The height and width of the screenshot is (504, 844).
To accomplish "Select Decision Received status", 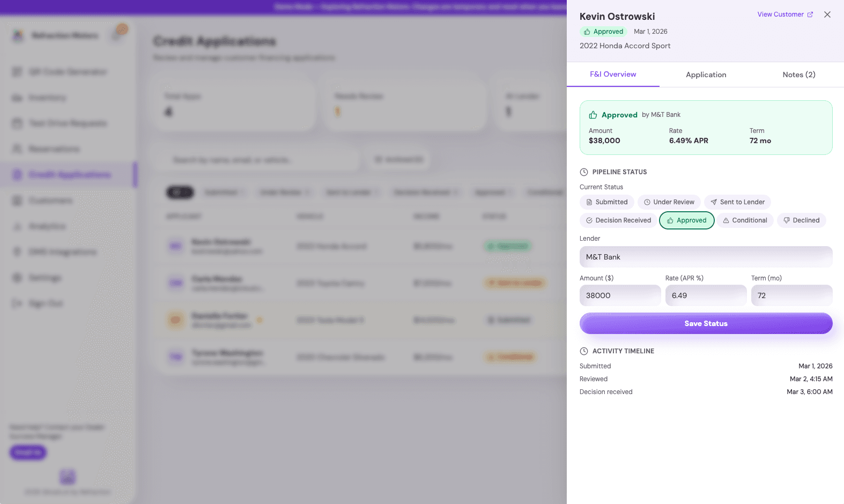I will [x=618, y=220].
